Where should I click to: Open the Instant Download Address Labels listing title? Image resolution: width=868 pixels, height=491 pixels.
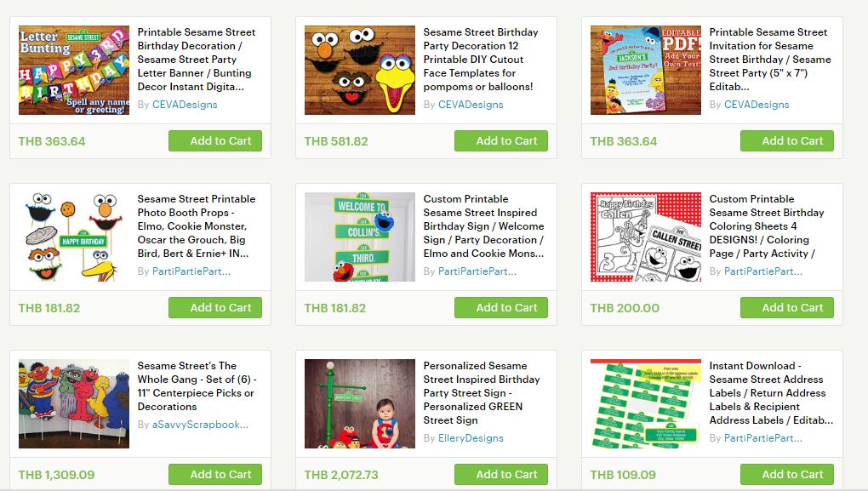coord(771,393)
